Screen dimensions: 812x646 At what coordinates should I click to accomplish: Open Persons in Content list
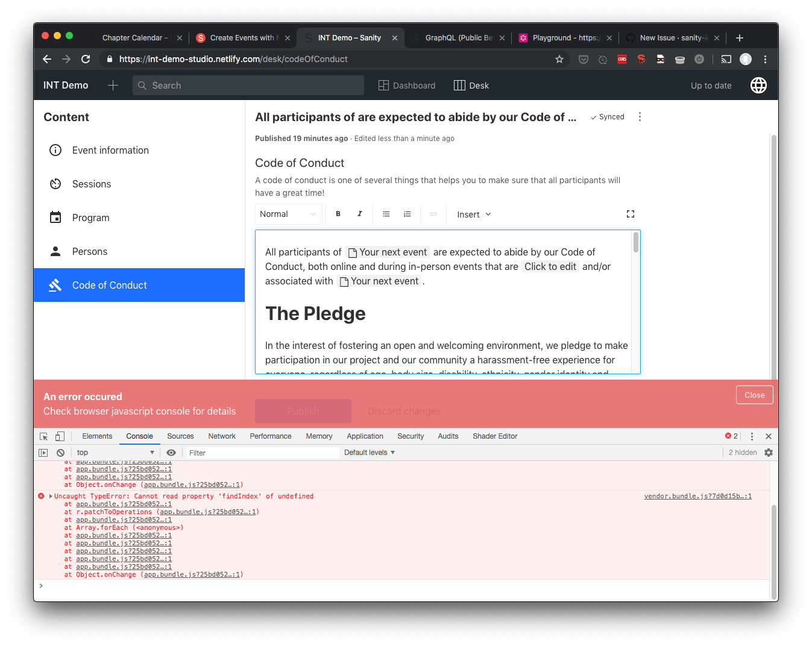139,251
